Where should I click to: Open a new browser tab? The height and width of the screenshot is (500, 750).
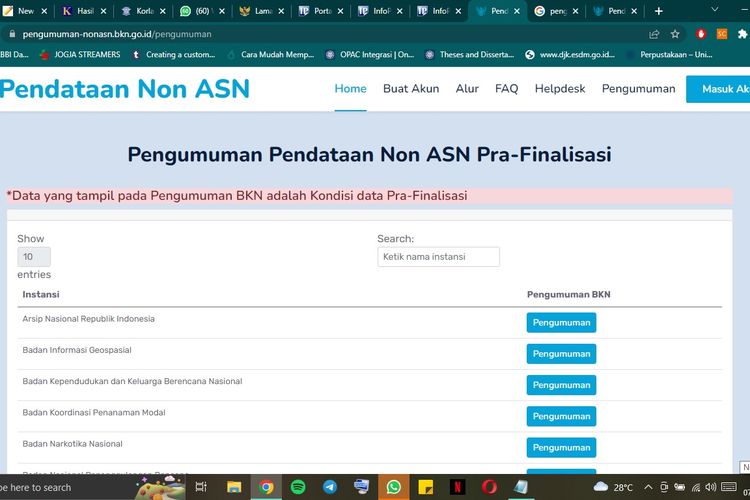point(658,11)
